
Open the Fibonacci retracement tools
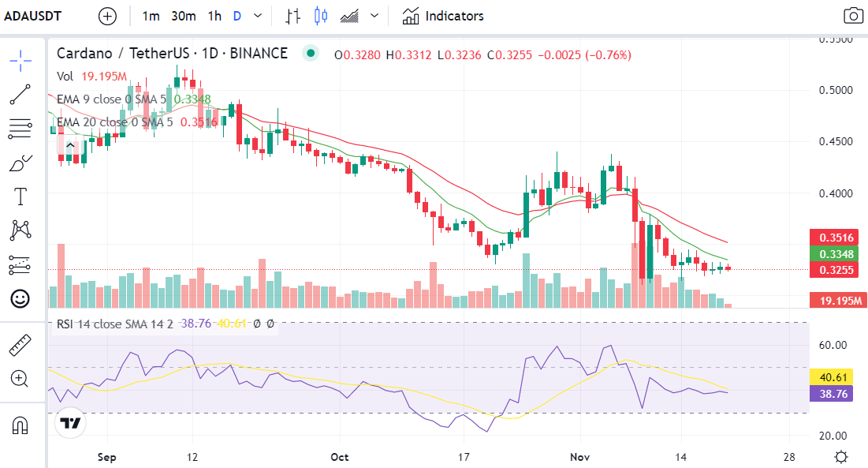(20, 129)
